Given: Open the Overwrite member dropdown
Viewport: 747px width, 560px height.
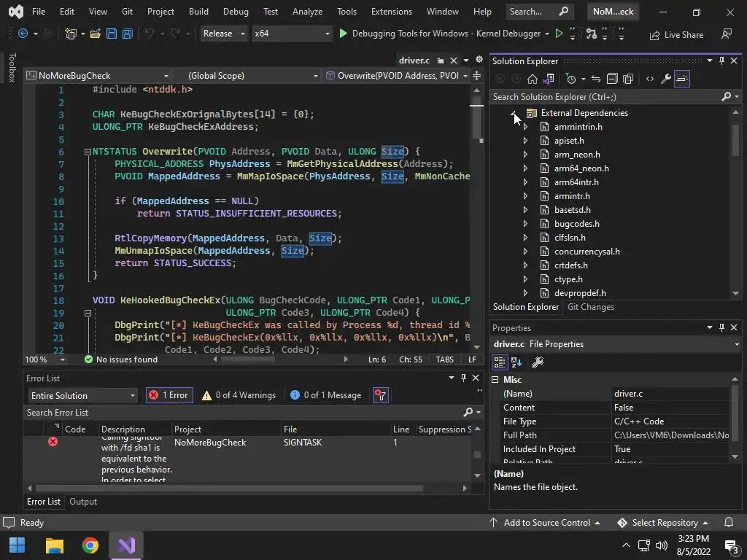Looking at the screenshot, I should [x=396, y=75].
